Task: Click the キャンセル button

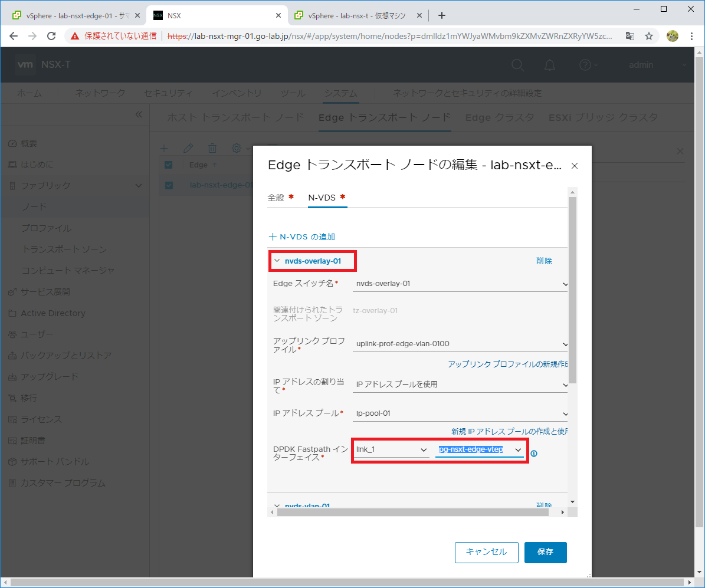Action: (x=487, y=552)
